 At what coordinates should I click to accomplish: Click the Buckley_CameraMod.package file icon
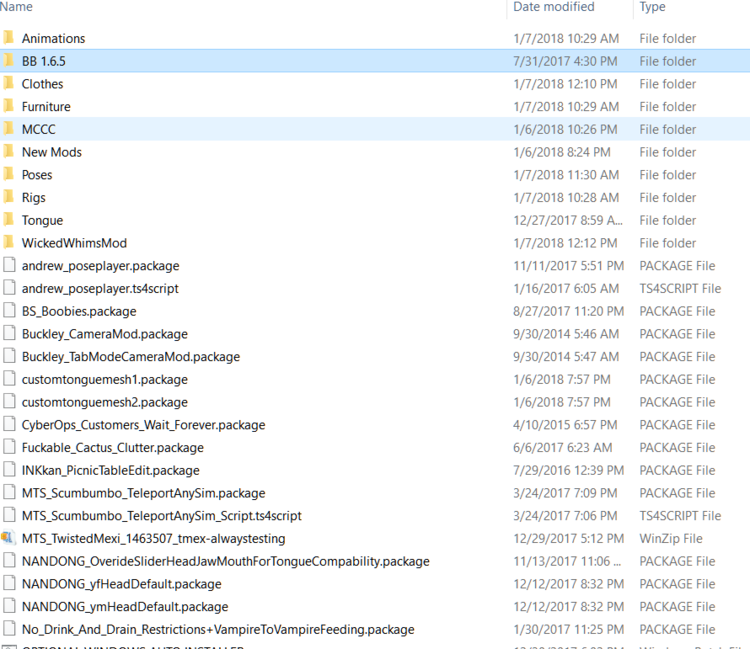[x=9, y=333]
